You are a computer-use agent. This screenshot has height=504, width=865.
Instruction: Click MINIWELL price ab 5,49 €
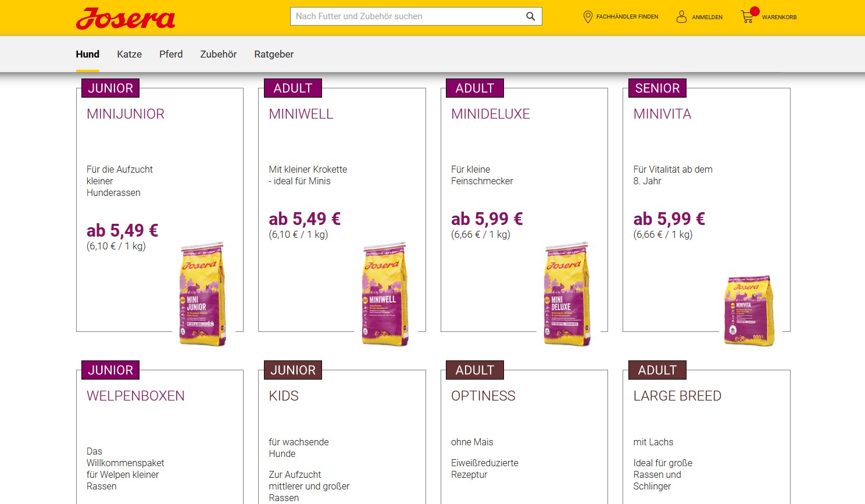[x=305, y=219]
